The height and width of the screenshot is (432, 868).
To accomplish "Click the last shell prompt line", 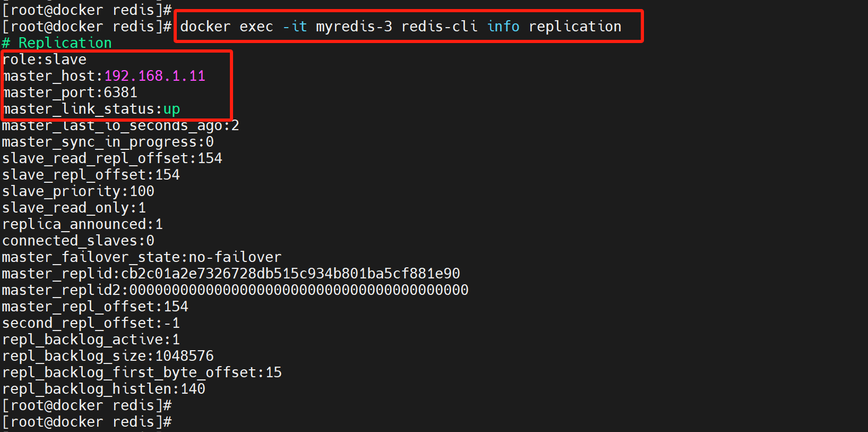I will (87, 422).
